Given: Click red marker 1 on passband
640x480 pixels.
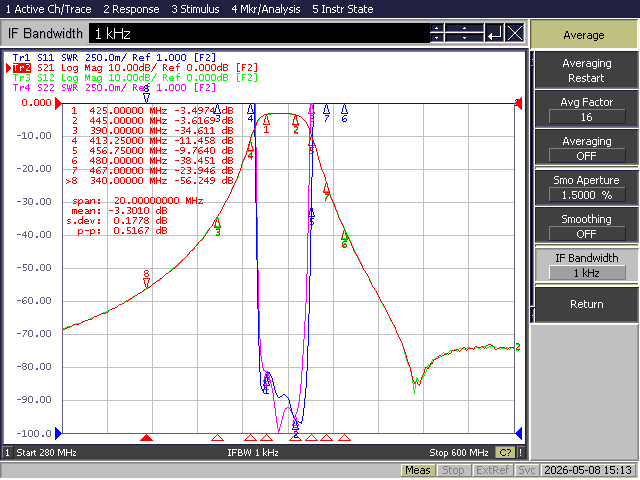Looking at the screenshot, I should [267, 123].
